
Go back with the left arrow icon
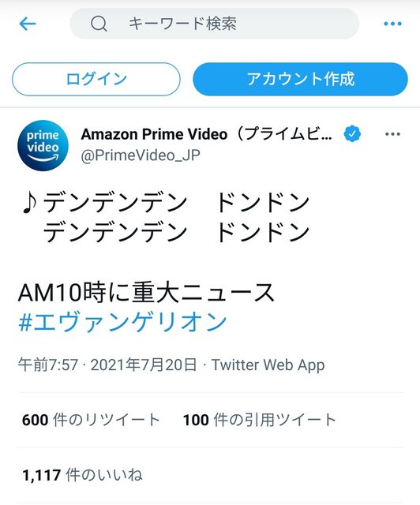(28, 24)
